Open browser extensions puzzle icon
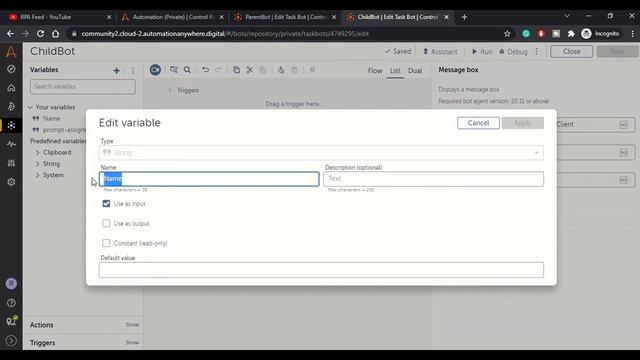The image size is (640, 360). click(x=571, y=34)
